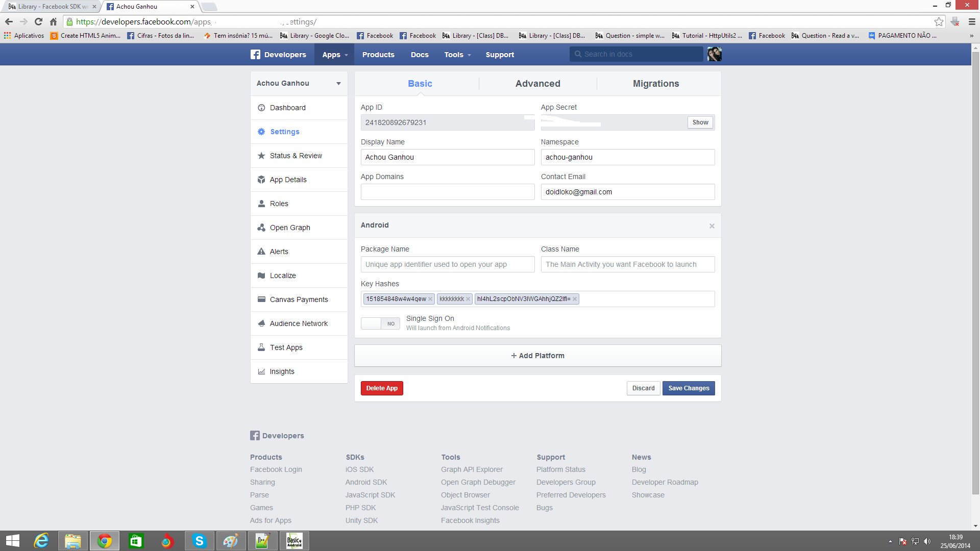Click the App Details cube icon
This screenshot has width=980, height=551.
pos(261,180)
